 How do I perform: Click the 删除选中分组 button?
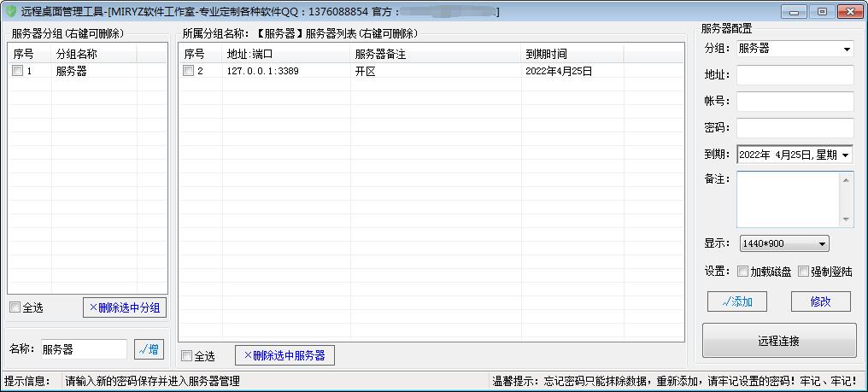point(125,307)
